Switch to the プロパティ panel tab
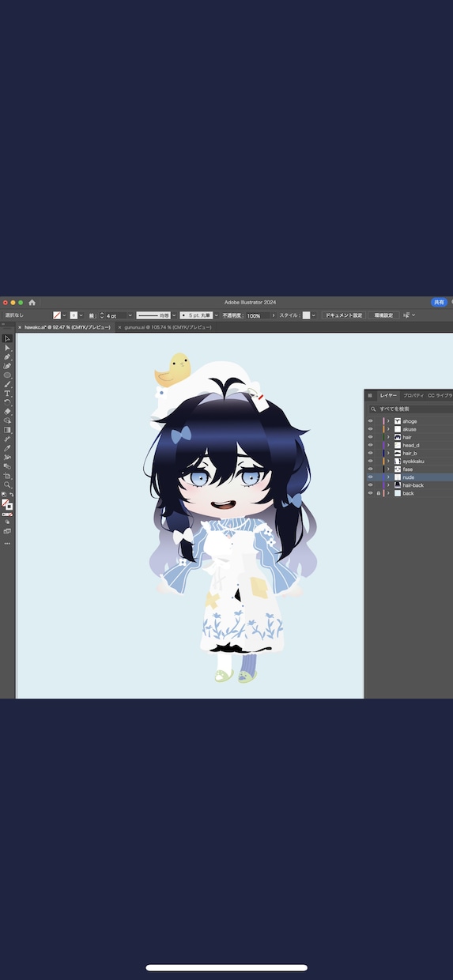Viewport: 453px width, 980px height. pos(413,395)
